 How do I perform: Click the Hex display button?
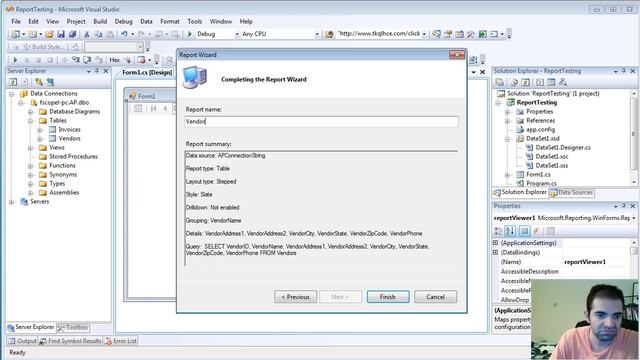coord(114,60)
